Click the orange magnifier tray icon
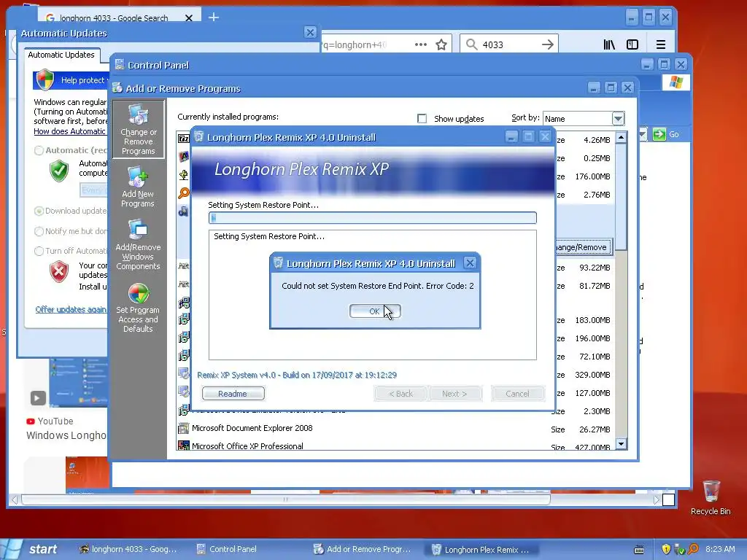This screenshot has width=747, height=560. point(693,549)
